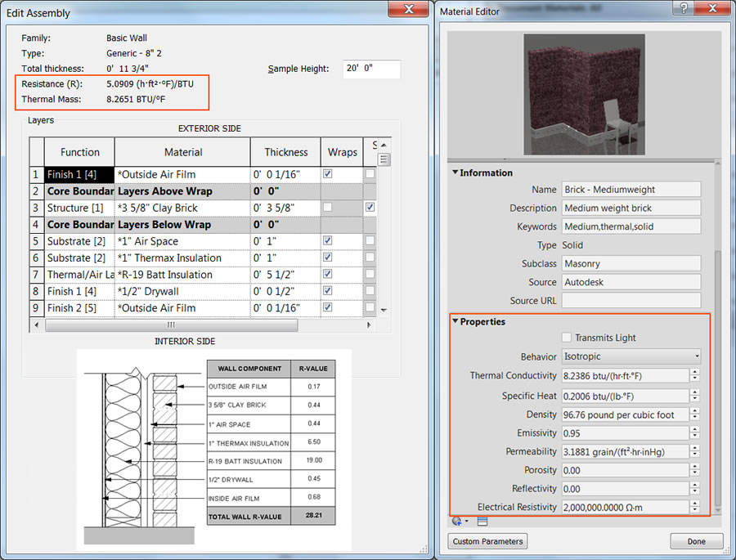Select the *1" Air Space material cell
The image size is (736, 560).
click(182, 241)
